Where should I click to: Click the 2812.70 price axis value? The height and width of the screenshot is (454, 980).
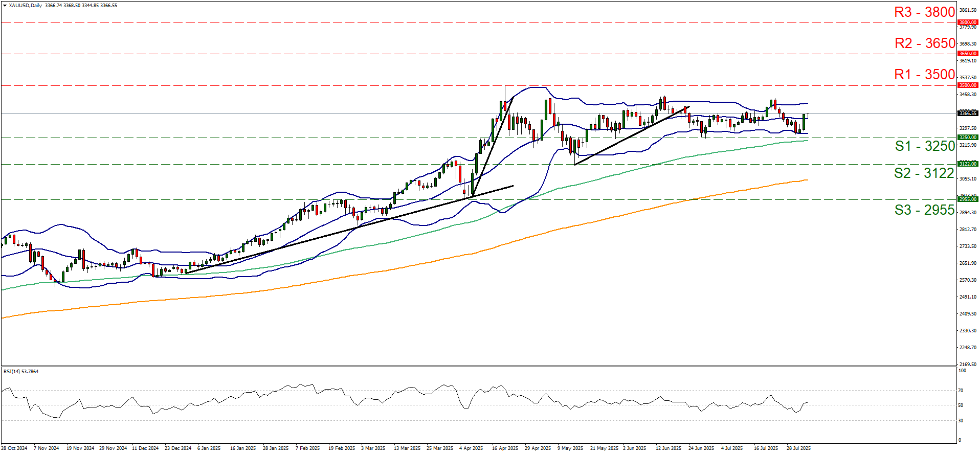point(967,230)
